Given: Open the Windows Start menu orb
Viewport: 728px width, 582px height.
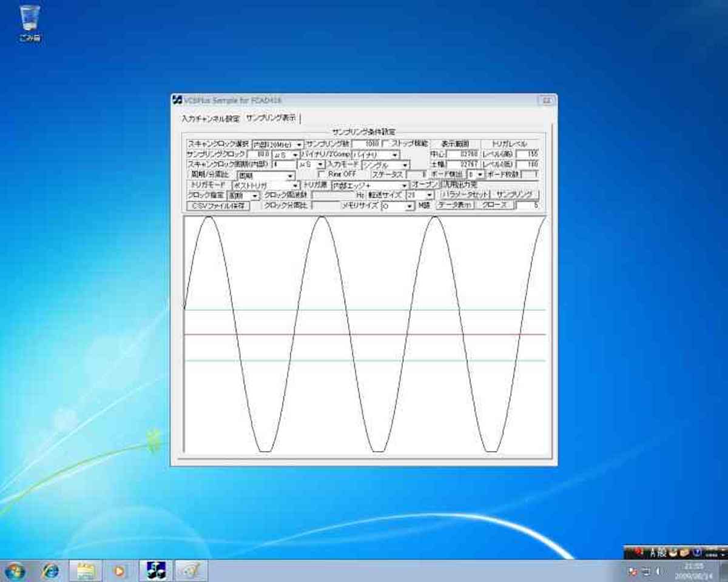Looking at the screenshot, I should (x=16, y=571).
